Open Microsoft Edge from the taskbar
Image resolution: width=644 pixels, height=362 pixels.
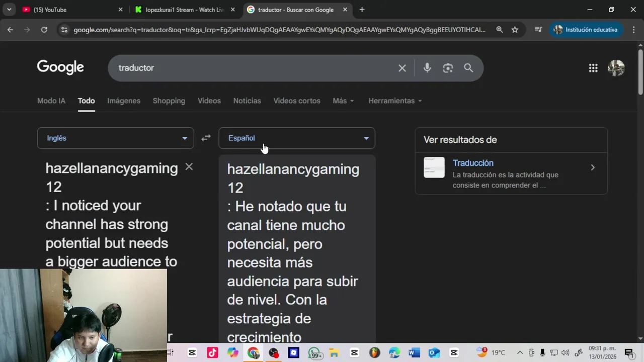(x=394, y=353)
